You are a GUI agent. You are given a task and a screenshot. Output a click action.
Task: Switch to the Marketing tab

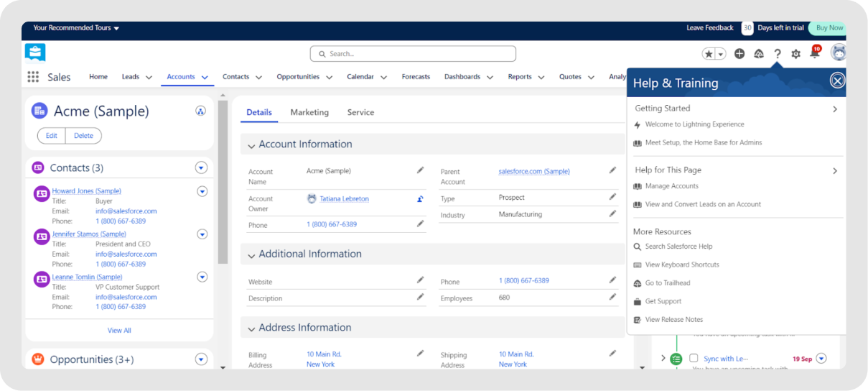pyautogui.click(x=309, y=112)
